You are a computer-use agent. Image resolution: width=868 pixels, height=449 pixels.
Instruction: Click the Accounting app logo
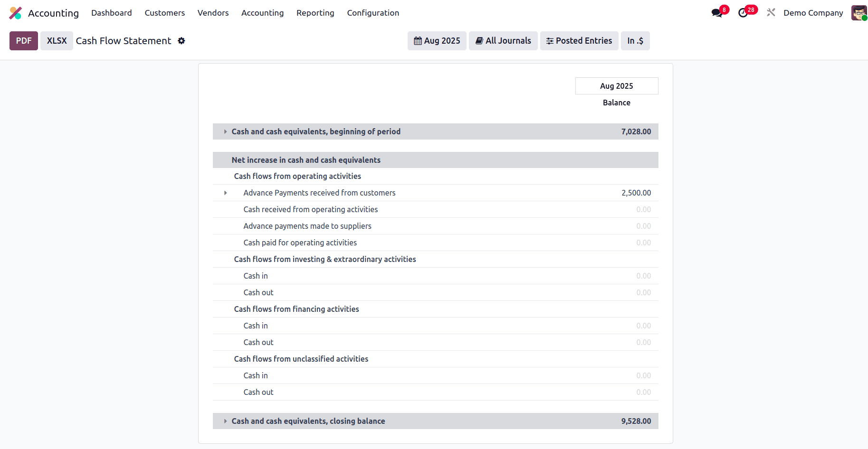[16, 13]
